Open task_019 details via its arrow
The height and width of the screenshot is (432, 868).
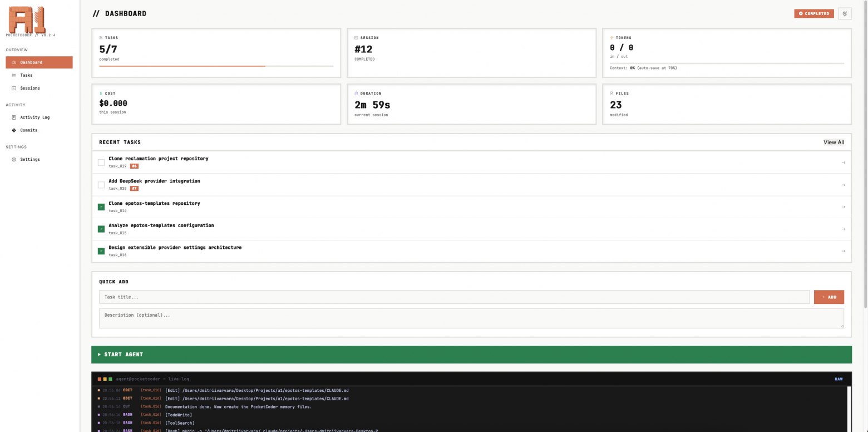coord(844,162)
